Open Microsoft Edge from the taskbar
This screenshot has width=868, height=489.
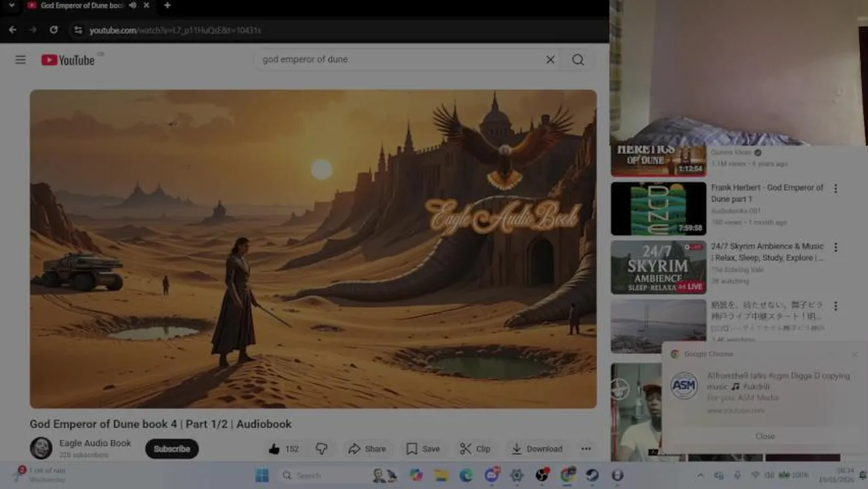coord(466,475)
